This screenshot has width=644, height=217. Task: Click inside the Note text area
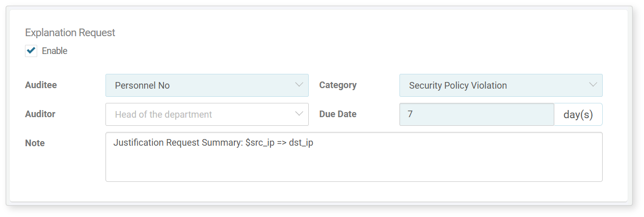pos(354,157)
